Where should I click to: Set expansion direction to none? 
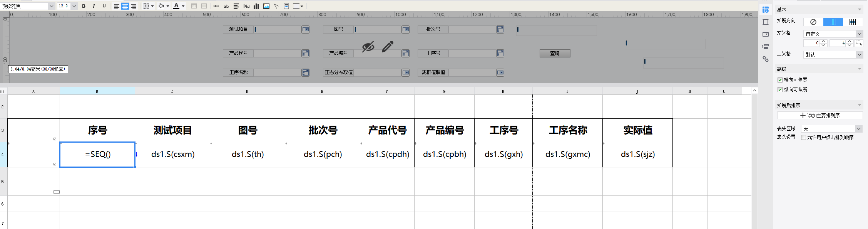pyautogui.click(x=813, y=22)
